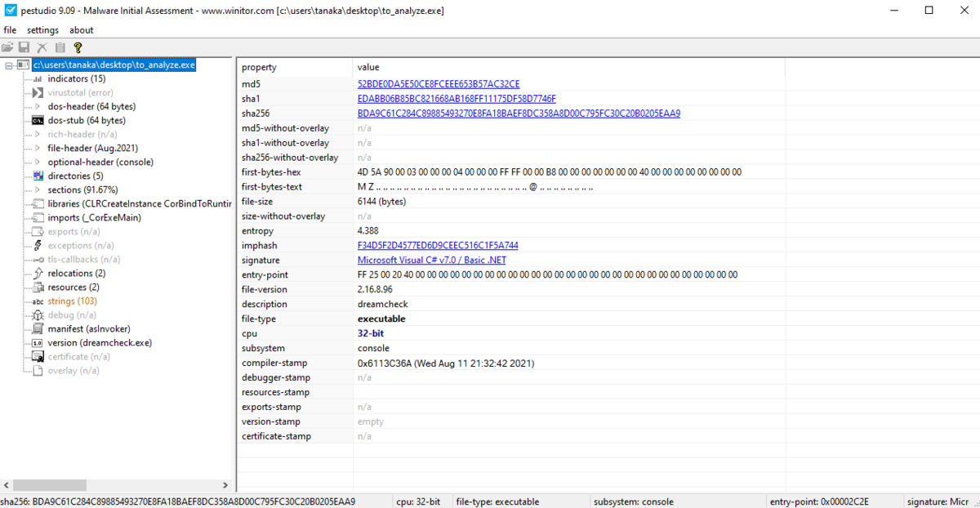Viewport: 980px width, 508px height.
Task: Click the save toolbar icon
Action: (24, 47)
